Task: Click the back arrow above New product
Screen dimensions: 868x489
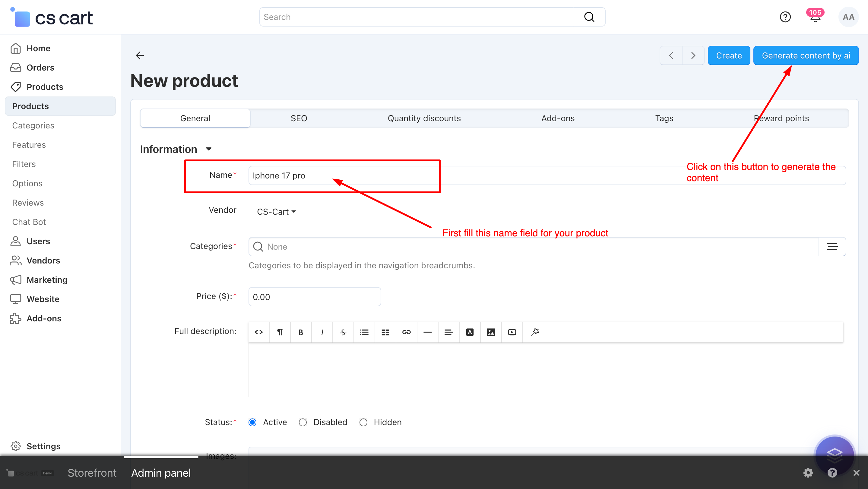Action: coord(140,55)
